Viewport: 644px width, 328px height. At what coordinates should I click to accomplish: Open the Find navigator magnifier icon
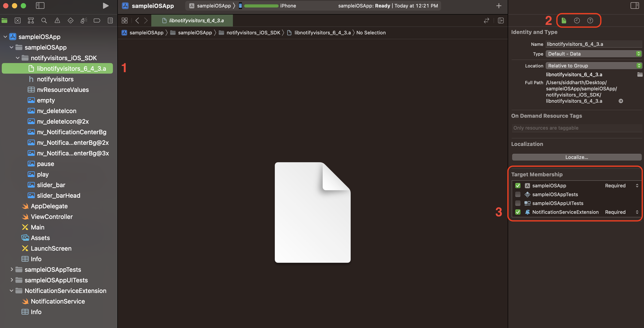(x=44, y=20)
